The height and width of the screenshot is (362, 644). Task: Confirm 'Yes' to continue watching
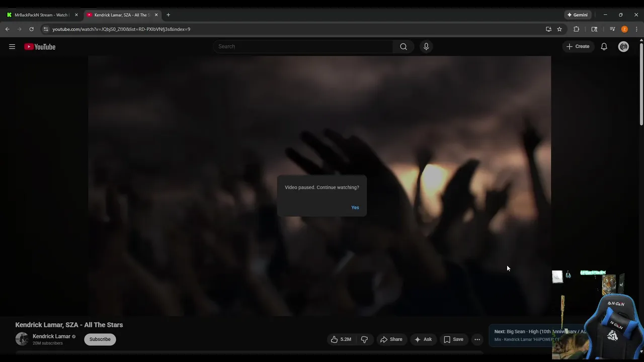[x=355, y=208]
